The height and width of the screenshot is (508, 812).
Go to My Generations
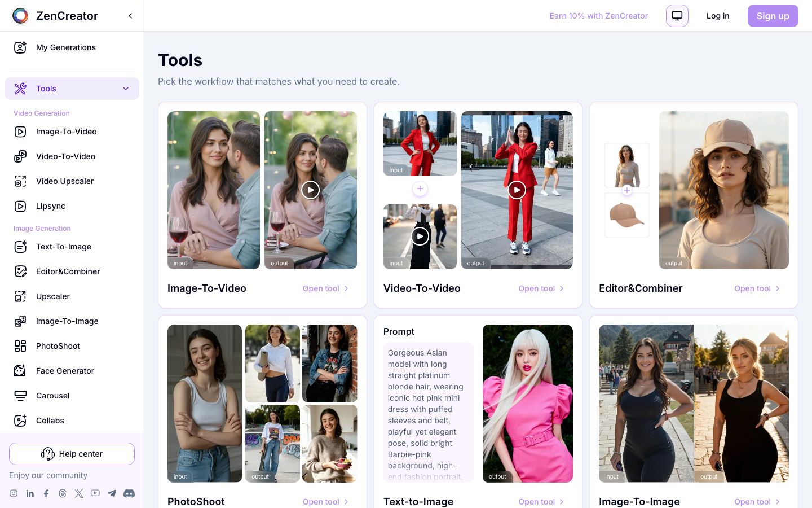coord(66,47)
